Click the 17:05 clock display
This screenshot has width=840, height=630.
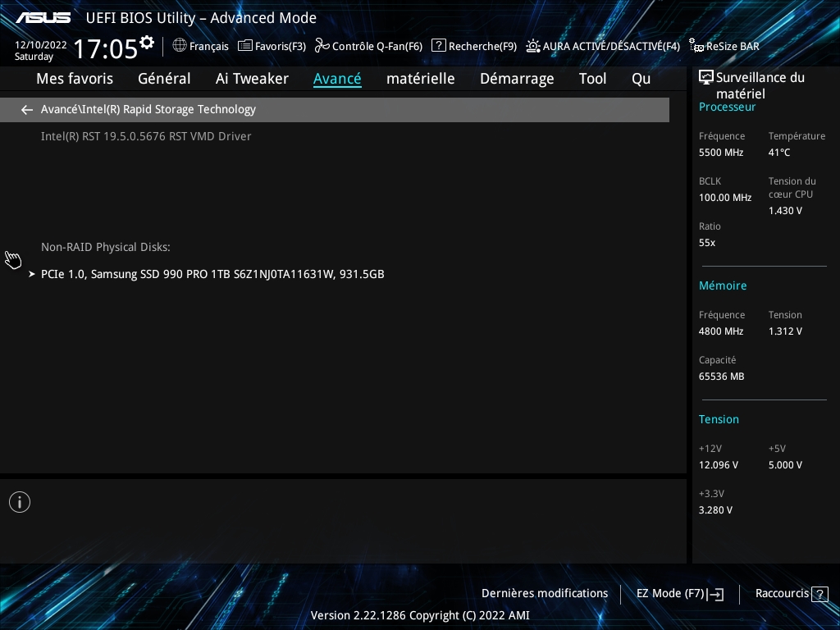click(x=106, y=48)
